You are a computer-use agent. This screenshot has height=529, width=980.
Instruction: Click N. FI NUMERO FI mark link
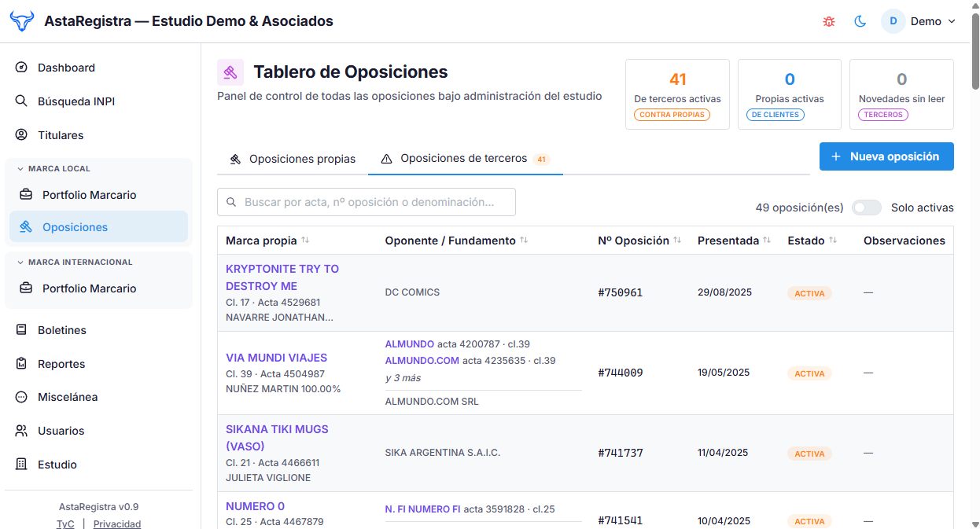[x=422, y=509]
